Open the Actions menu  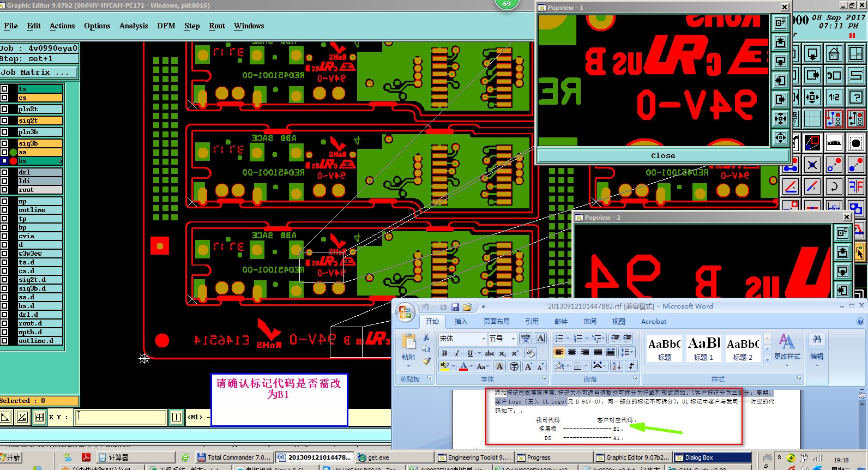(x=62, y=26)
